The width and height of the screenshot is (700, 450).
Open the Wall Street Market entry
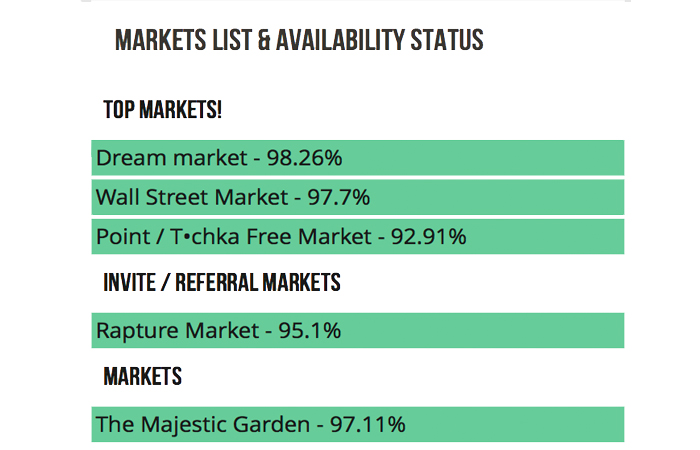[x=190, y=197]
